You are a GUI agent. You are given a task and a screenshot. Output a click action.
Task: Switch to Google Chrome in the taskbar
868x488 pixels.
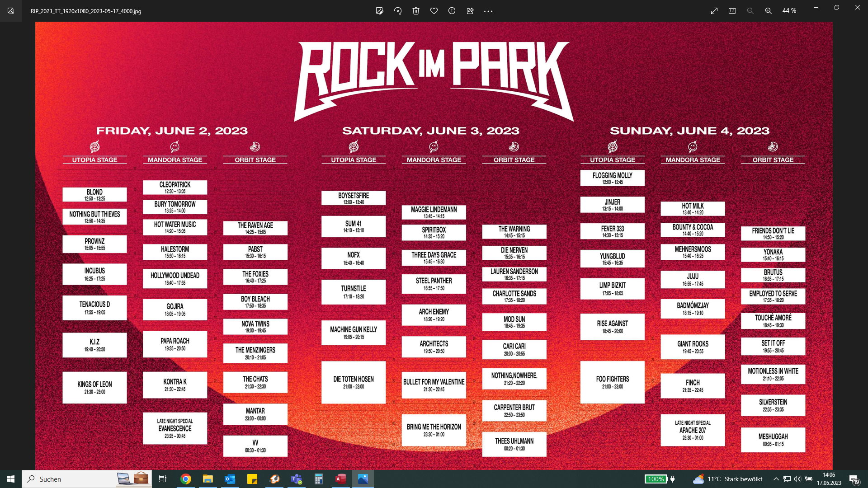[x=185, y=479]
